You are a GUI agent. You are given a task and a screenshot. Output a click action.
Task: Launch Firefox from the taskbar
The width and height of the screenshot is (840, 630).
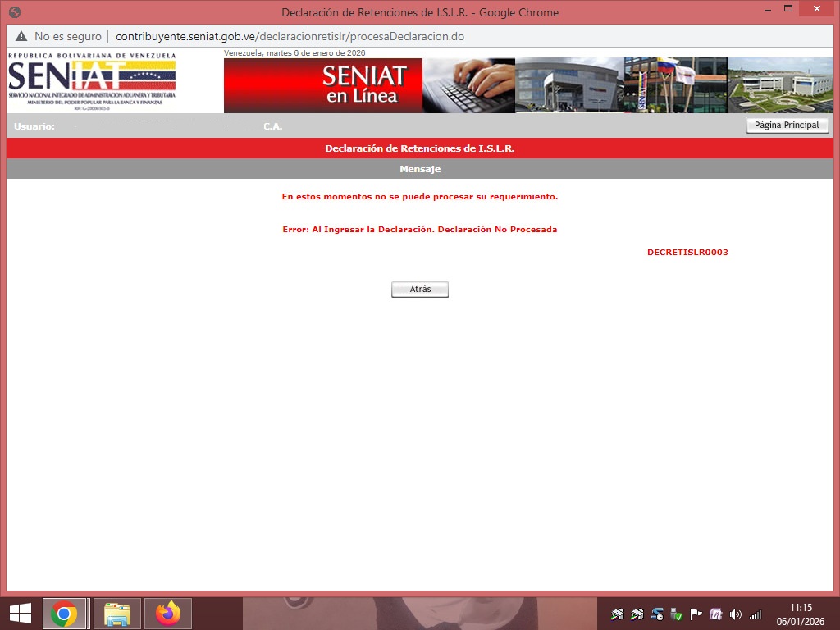click(x=169, y=614)
